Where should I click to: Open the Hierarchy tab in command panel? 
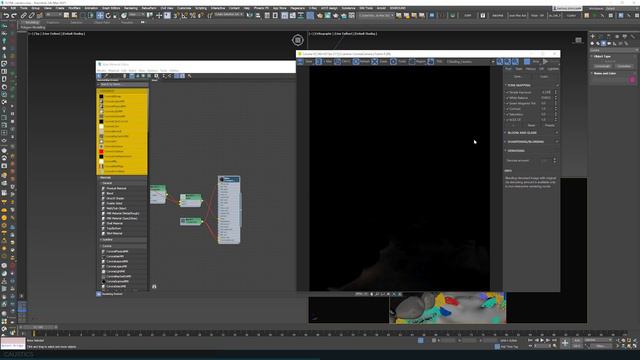click(609, 36)
